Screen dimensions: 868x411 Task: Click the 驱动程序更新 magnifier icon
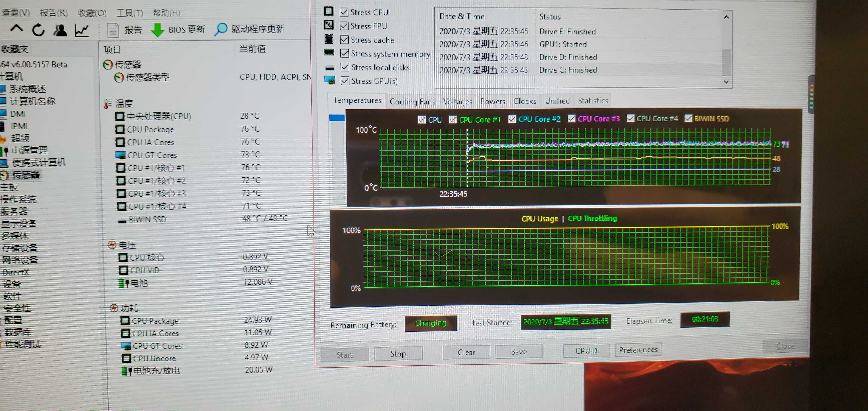click(221, 29)
